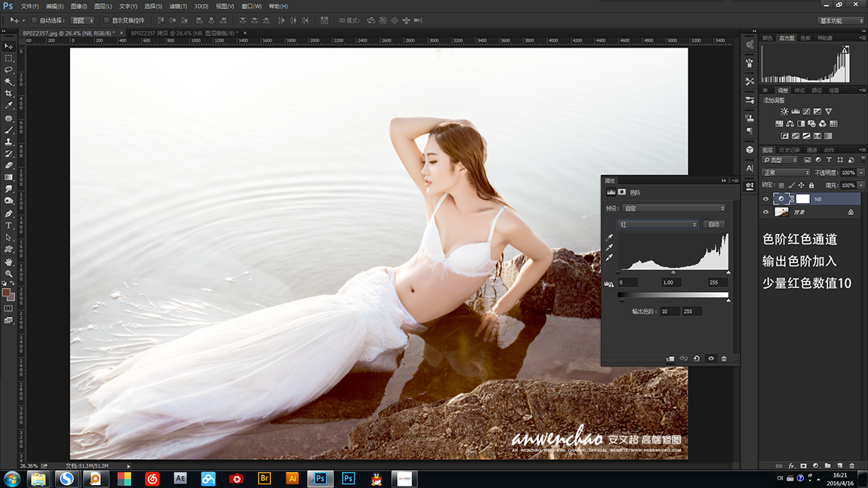Click the output shadow level field showing 10
868x488 pixels.
click(669, 312)
